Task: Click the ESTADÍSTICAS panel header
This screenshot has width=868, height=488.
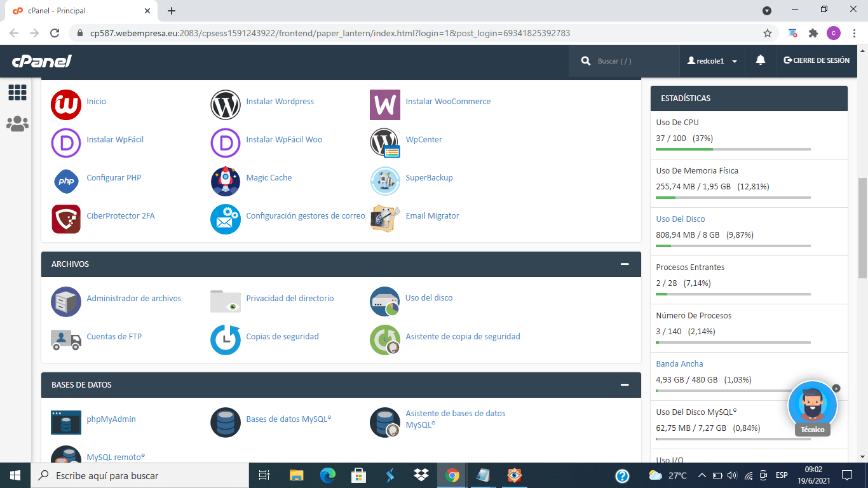Action: point(749,98)
